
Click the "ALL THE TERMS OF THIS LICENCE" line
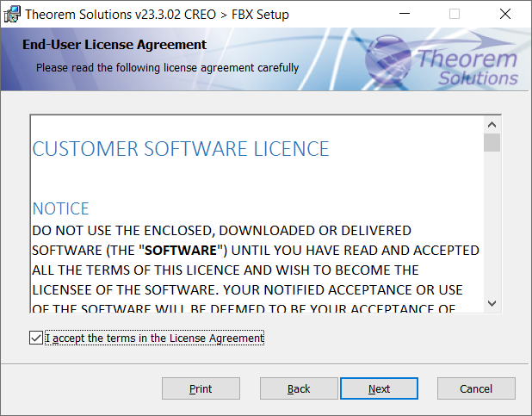point(226,270)
